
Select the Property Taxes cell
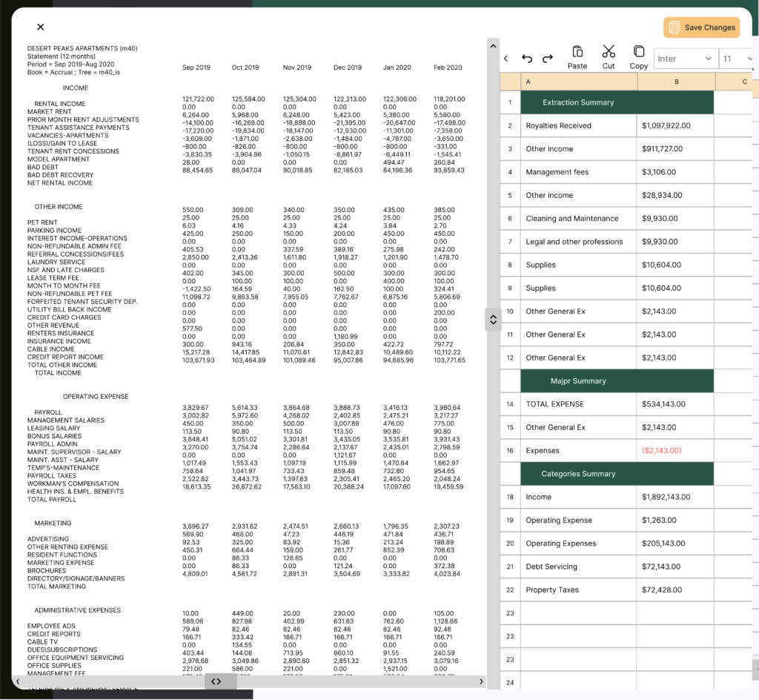[x=578, y=590]
